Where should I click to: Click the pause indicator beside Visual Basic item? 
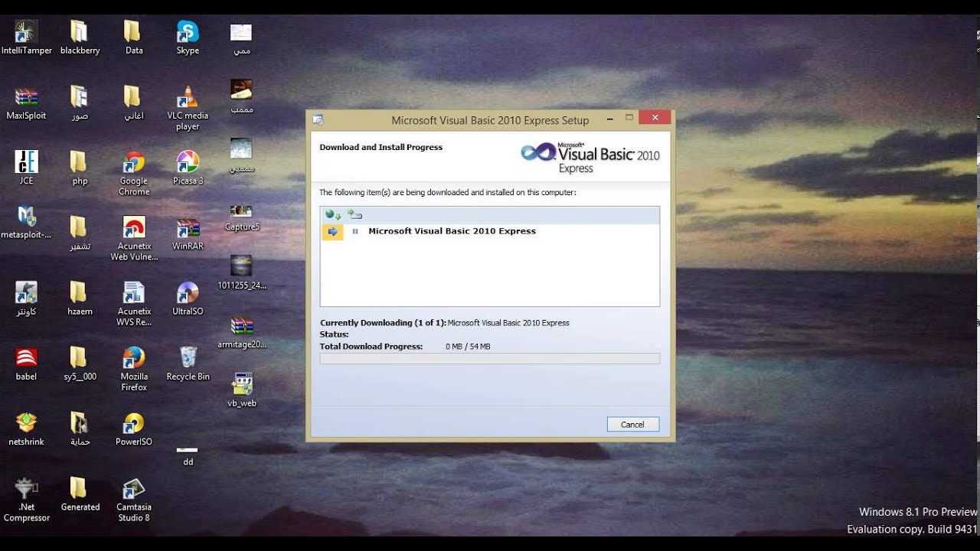[x=355, y=231]
